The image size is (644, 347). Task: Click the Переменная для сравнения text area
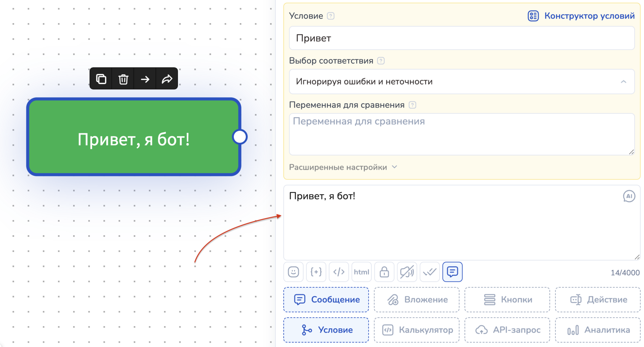462,134
